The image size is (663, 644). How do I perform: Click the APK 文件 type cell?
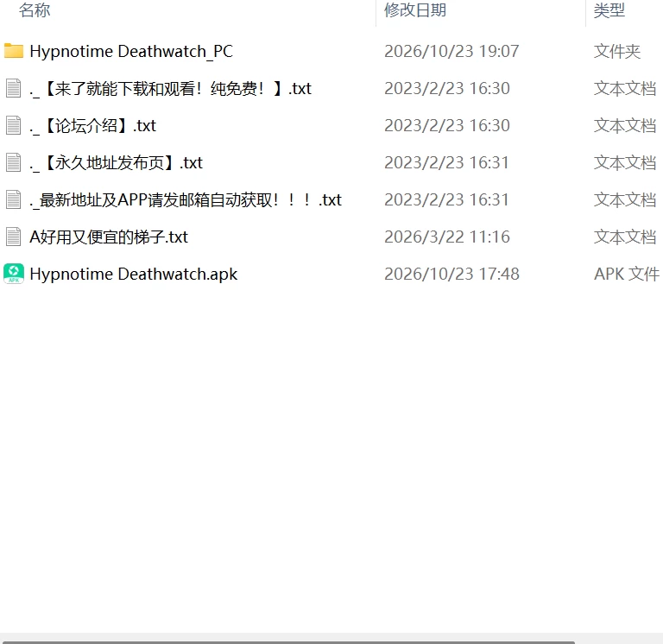pyautogui.click(x=627, y=275)
